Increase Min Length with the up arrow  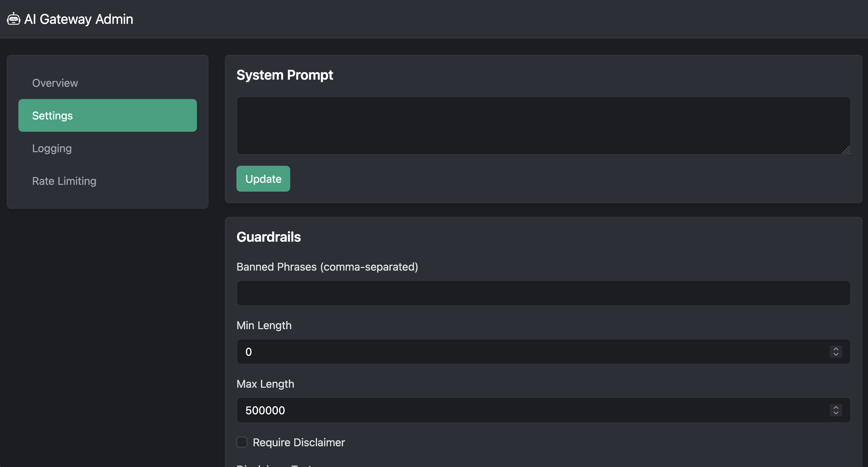tap(836, 349)
